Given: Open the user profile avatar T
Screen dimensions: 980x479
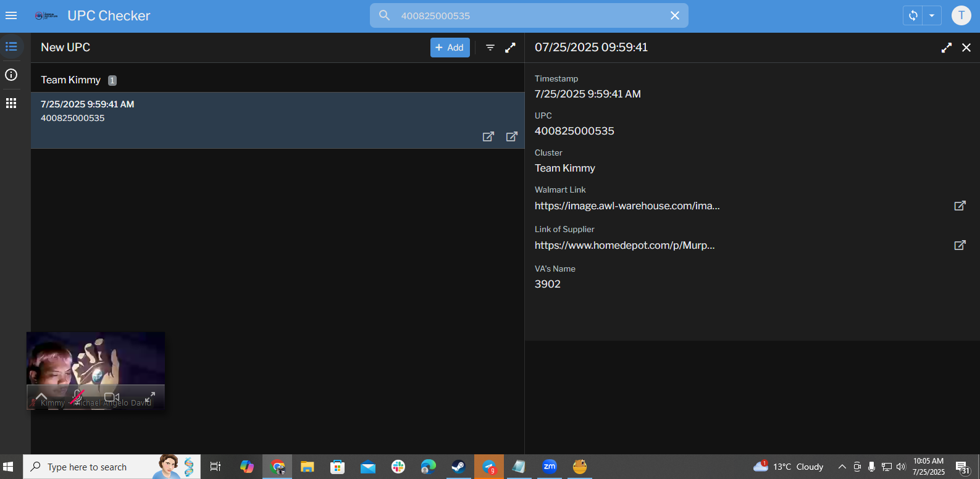Looking at the screenshot, I should 961,15.
